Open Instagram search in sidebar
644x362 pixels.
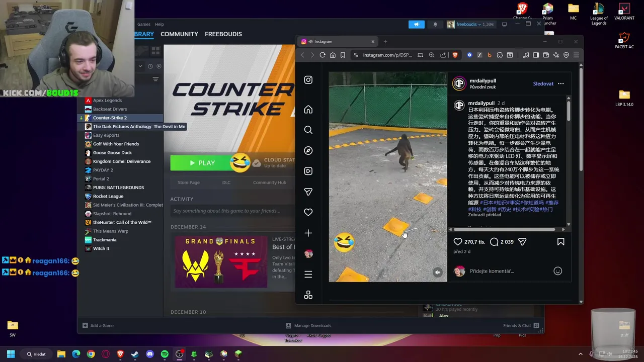click(308, 130)
